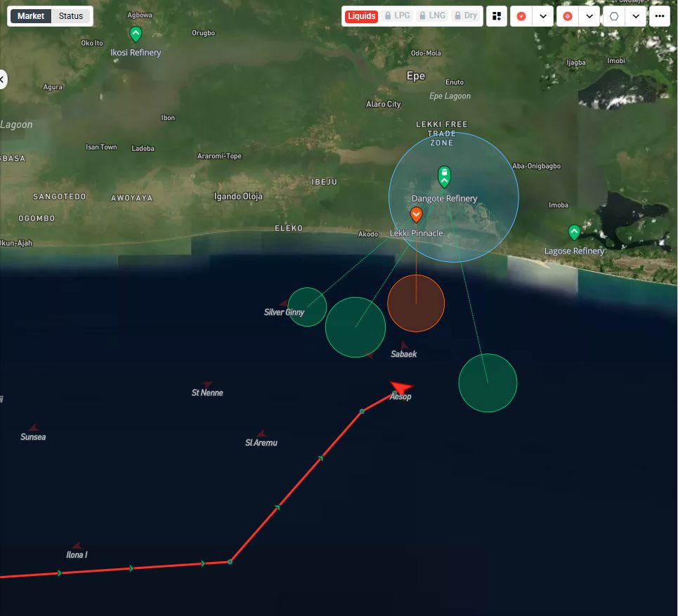Viewport: 678px width, 616px height.
Task: Click the Dangote Refinery green marker
Action: (x=444, y=176)
